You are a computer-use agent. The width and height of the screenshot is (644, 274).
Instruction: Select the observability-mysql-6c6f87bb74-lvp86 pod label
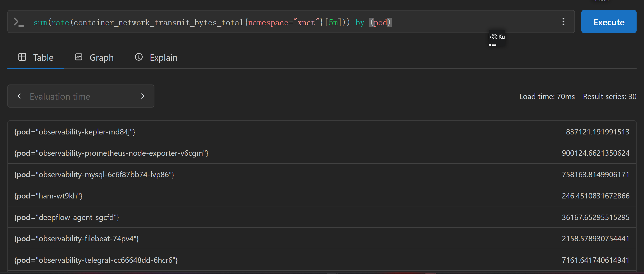pos(94,175)
